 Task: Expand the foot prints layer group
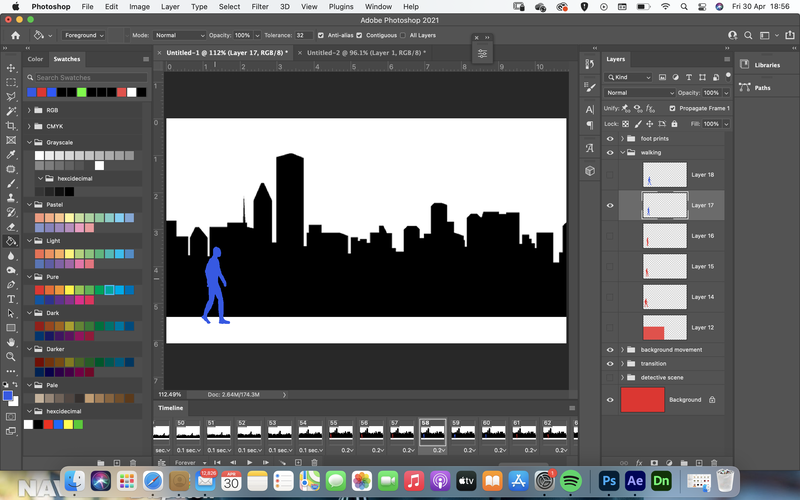[622, 138]
